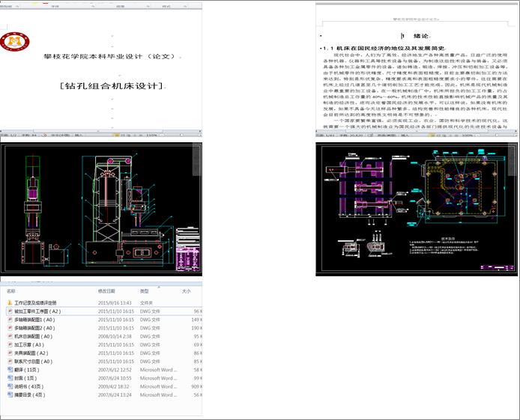Click date 2008/10/14 2:38 cell
The image size is (520, 420).
[115, 336]
